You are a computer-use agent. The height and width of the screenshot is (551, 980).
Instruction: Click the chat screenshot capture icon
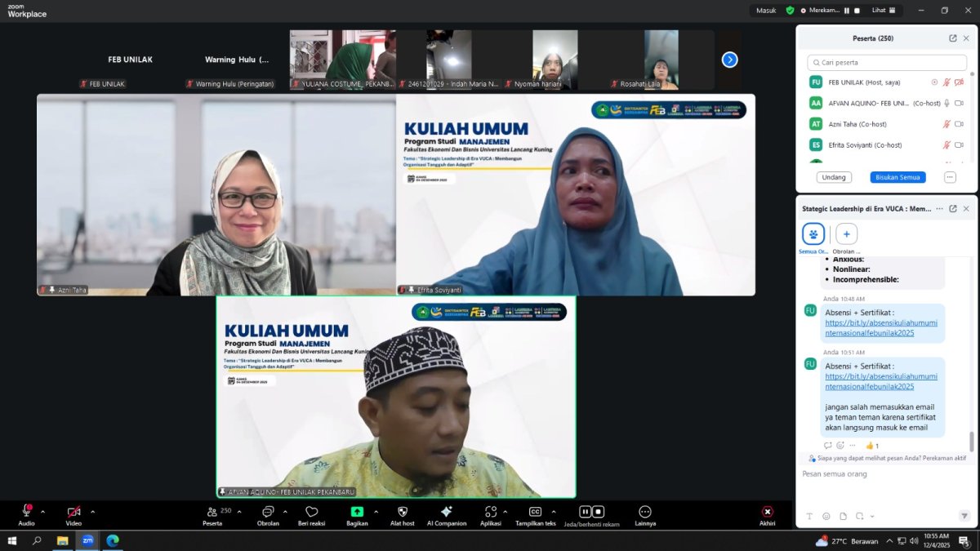coord(859,516)
